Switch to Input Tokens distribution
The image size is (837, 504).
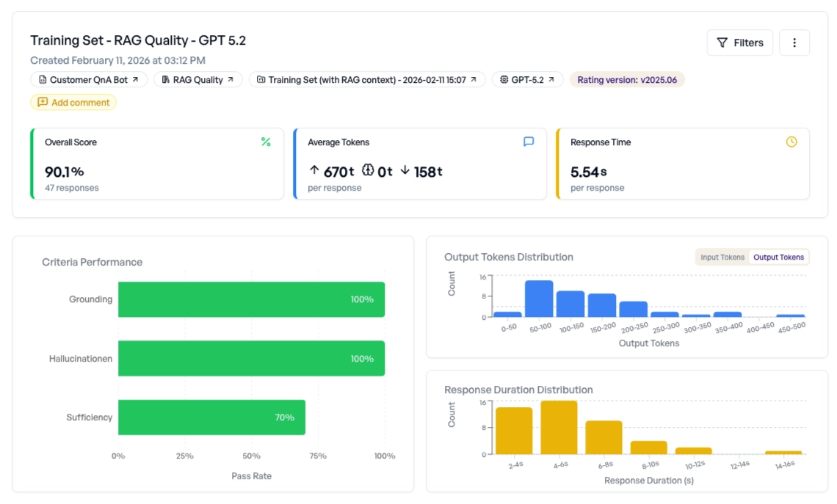pyautogui.click(x=722, y=257)
